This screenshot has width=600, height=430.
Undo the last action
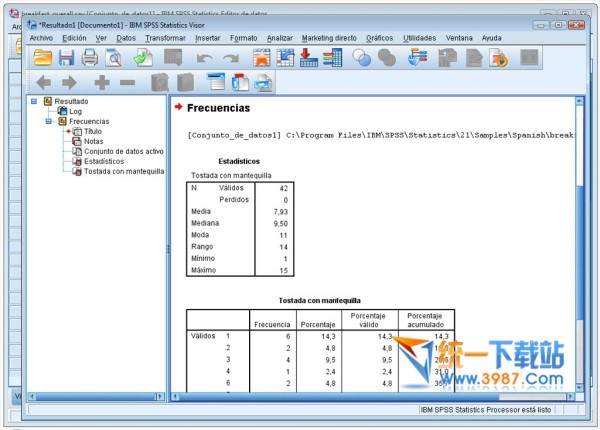204,59
